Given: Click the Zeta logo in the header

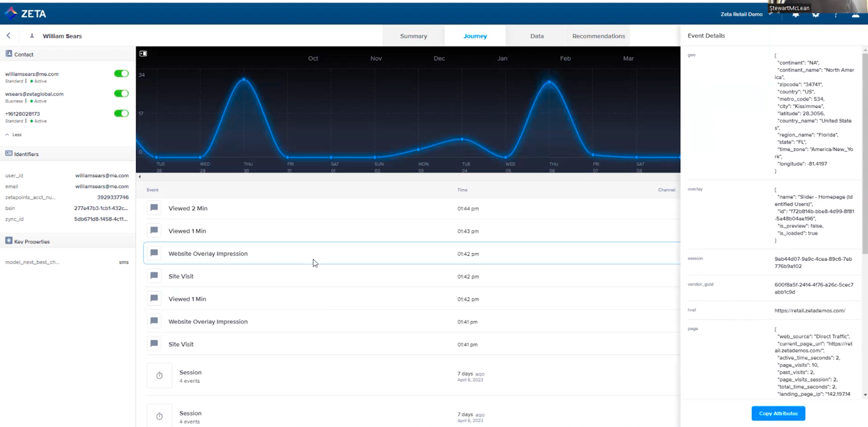Looking at the screenshot, I should (25, 14).
